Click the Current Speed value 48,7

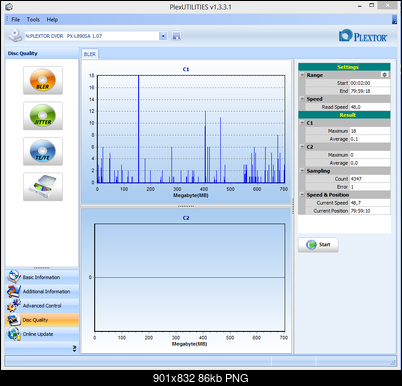tap(370, 203)
